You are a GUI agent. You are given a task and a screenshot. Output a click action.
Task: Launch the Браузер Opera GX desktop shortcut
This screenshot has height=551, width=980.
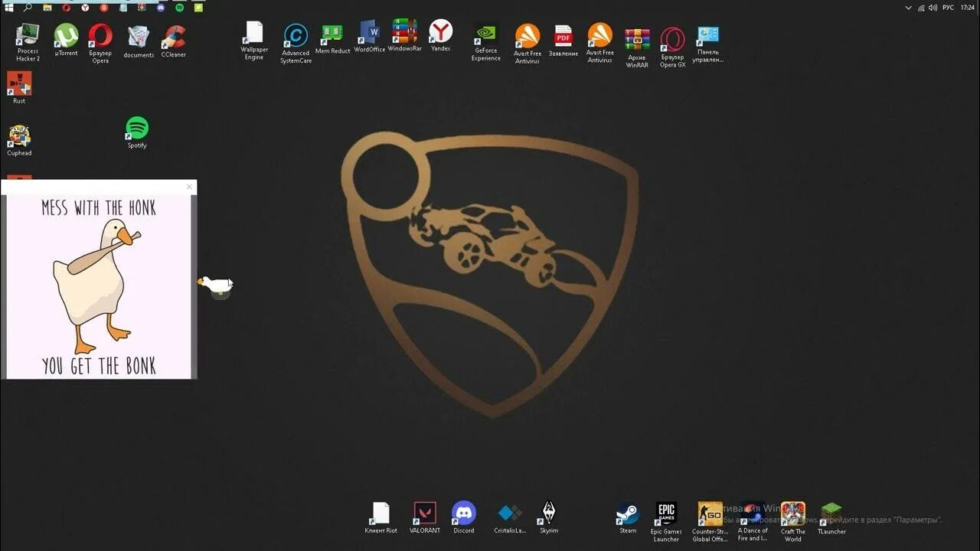point(672,47)
